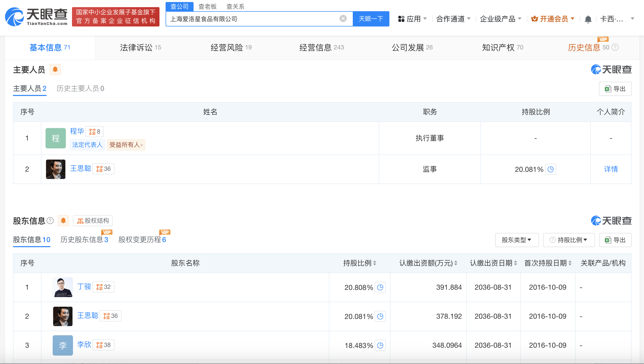The image size is (644, 364).
Task: Open the 经营风险 tab
Action: click(x=231, y=47)
